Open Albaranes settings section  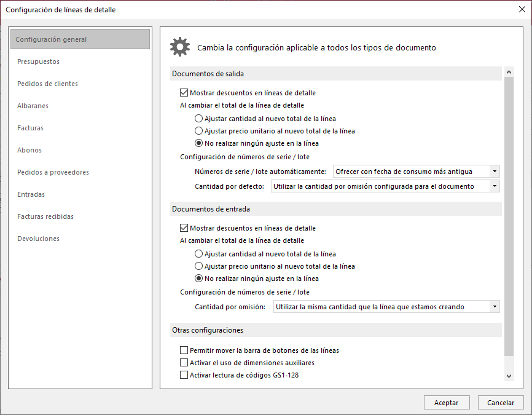33,106
